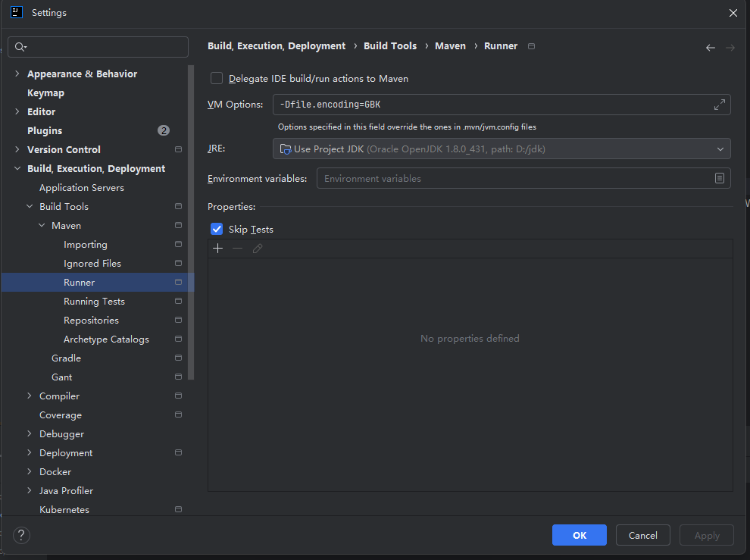Screen dimensions: 750x560
Task: Open the environment variables editor icon
Action: click(x=719, y=178)
